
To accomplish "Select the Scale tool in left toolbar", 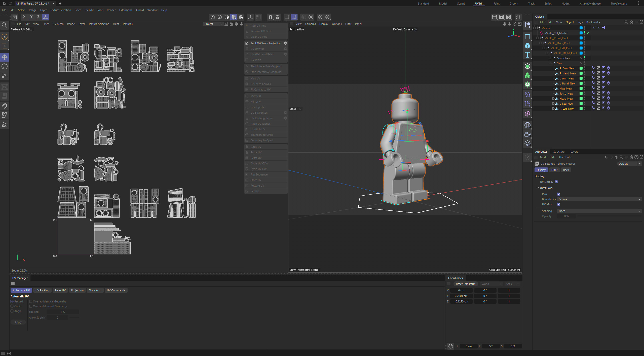I will 5,75.
